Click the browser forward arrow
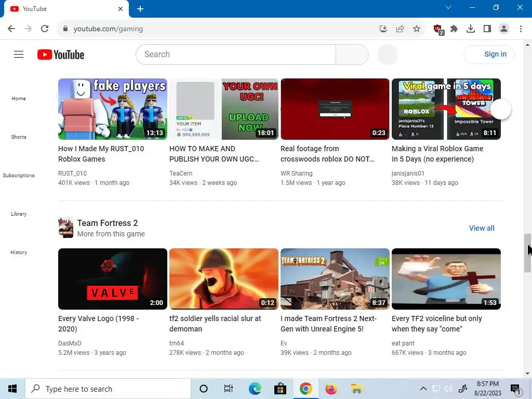 click(x=28, y=29)
